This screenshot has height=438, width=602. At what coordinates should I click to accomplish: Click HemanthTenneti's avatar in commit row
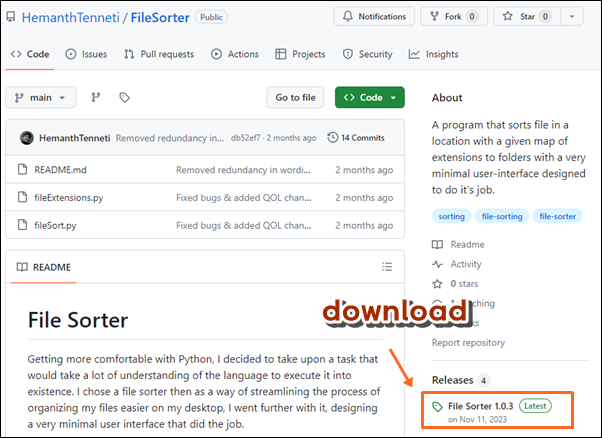coord(27,138)
